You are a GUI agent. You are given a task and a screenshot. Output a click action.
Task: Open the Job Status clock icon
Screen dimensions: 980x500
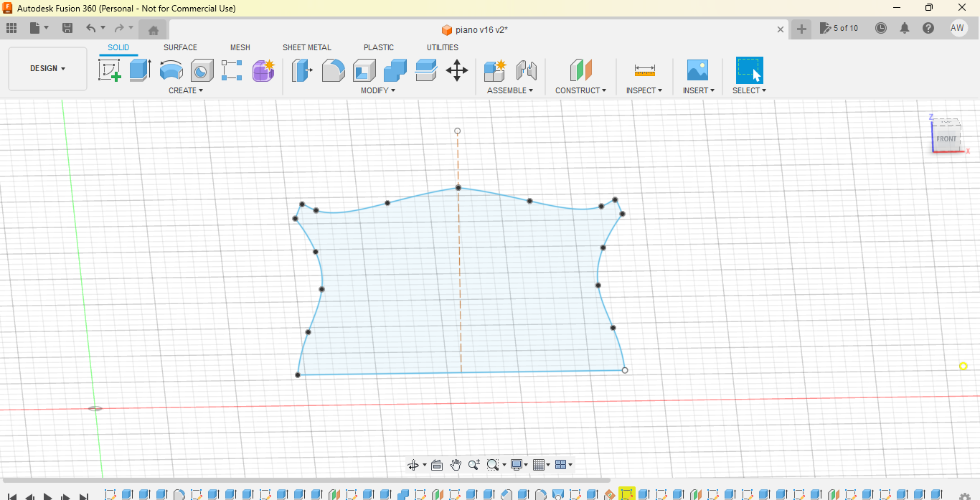pos(881,28)
